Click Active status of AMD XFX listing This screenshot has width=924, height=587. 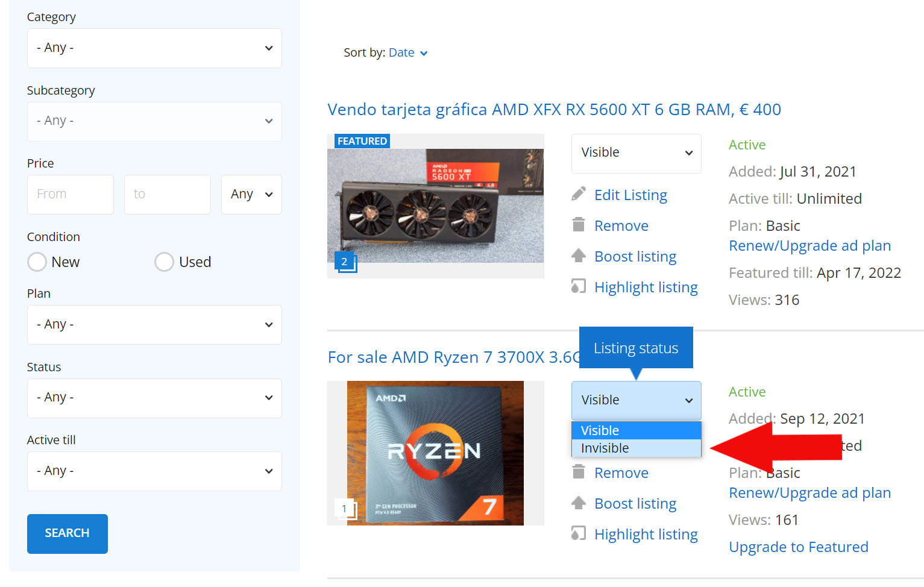pyautogui.click(x=747, y=145)
